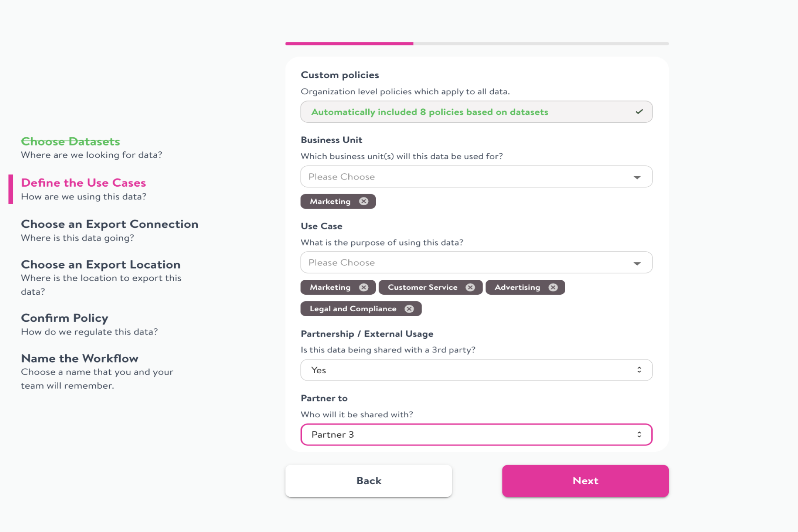
Task: Change the 3rd party sharing Yes selector
Action: tap(476, 370)
